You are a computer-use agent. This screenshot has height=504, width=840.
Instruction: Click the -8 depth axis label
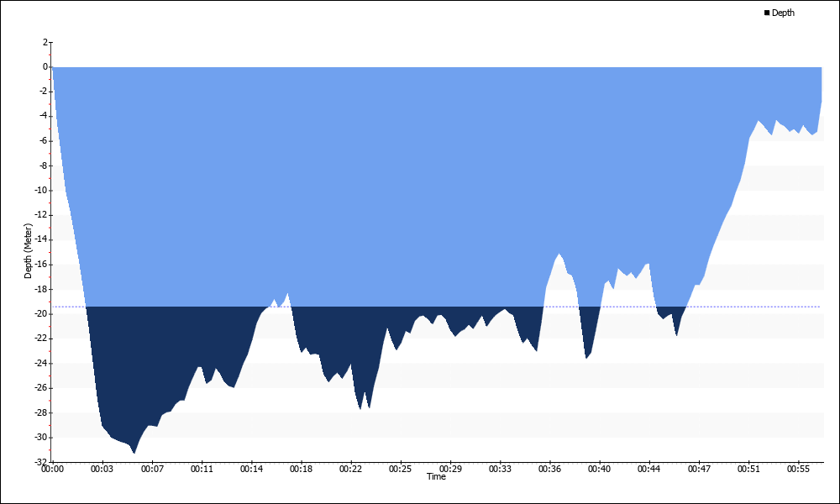tap(44, 165)
